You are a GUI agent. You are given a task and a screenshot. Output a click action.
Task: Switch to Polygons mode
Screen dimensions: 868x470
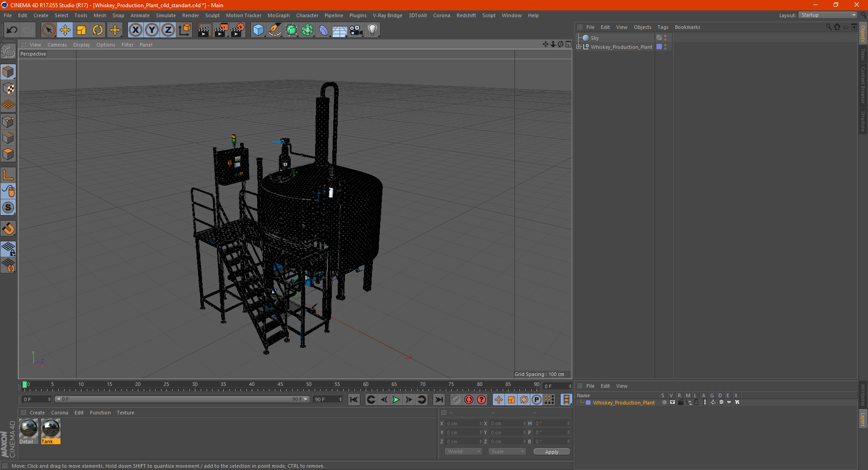(x=8, y=154)
